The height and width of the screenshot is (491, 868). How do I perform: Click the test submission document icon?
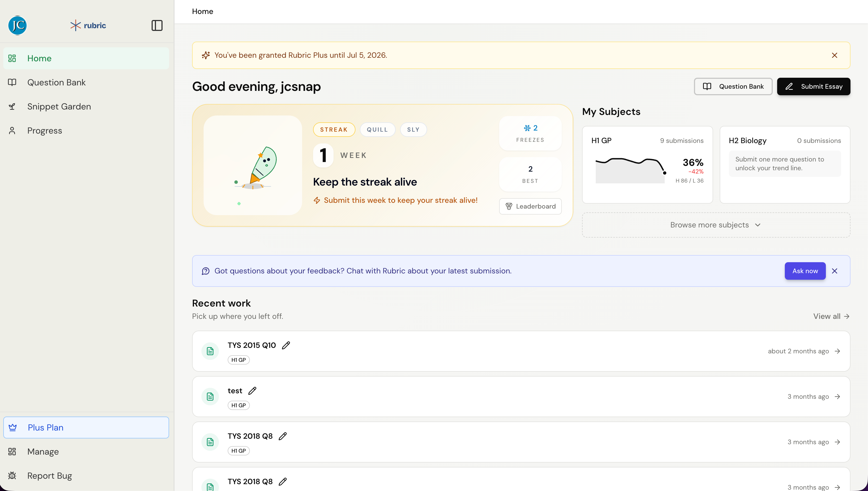210,397
